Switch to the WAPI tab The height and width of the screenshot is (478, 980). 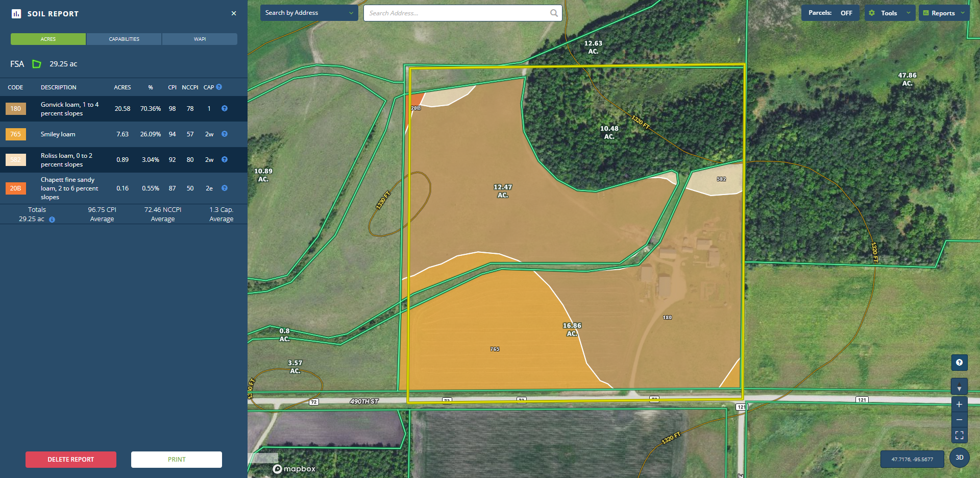tap(200, 39)
